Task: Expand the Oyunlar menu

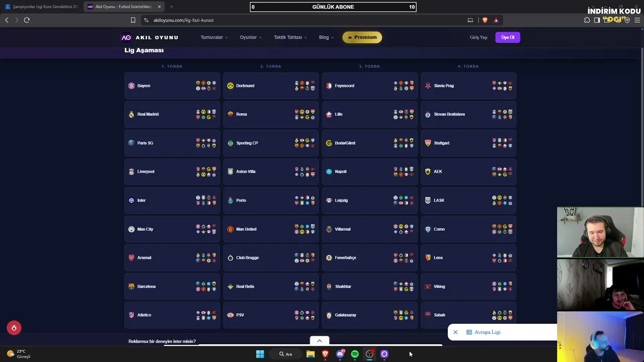Action: 251,37
